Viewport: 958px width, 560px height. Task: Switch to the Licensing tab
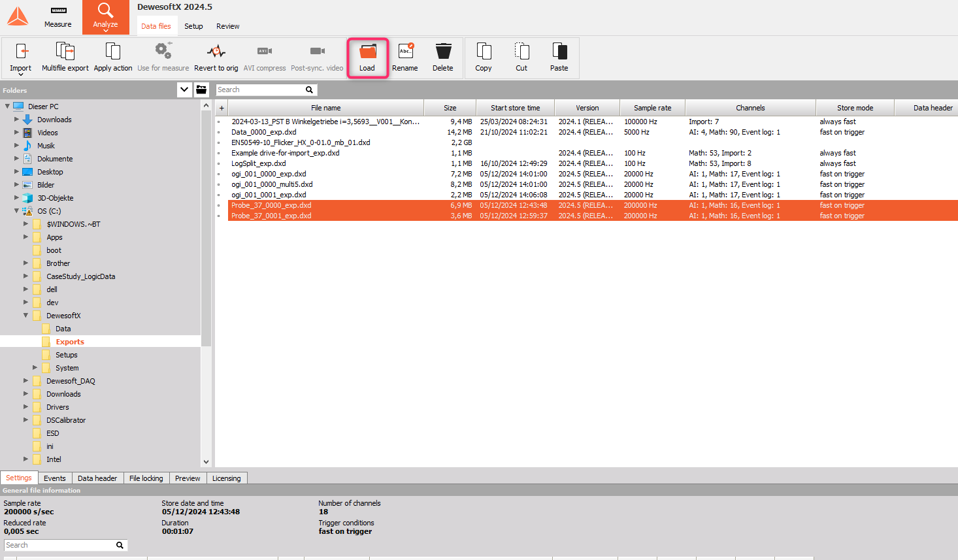(x=227, y=478)
